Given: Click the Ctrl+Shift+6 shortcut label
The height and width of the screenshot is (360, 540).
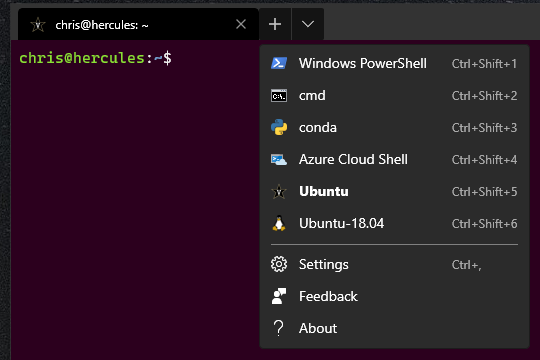Looking at the screenshot, I should (484, 224).
